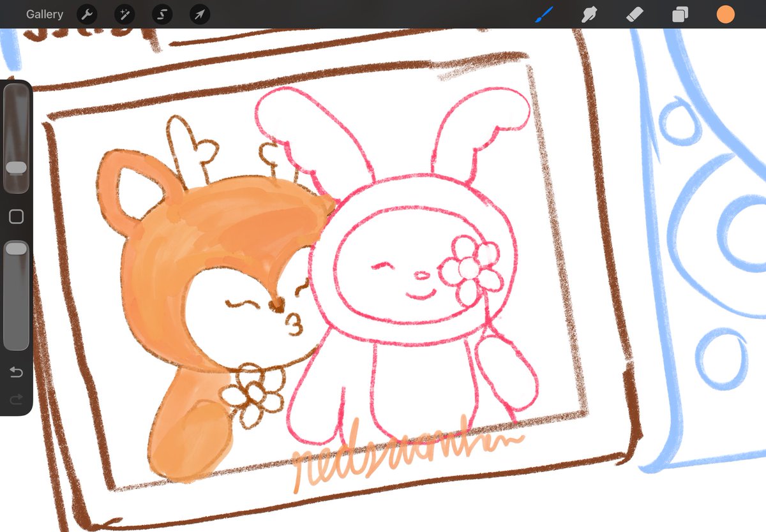Select the Smudge finger tool
This screenshot has height=532, width=766.
point(589,14)
